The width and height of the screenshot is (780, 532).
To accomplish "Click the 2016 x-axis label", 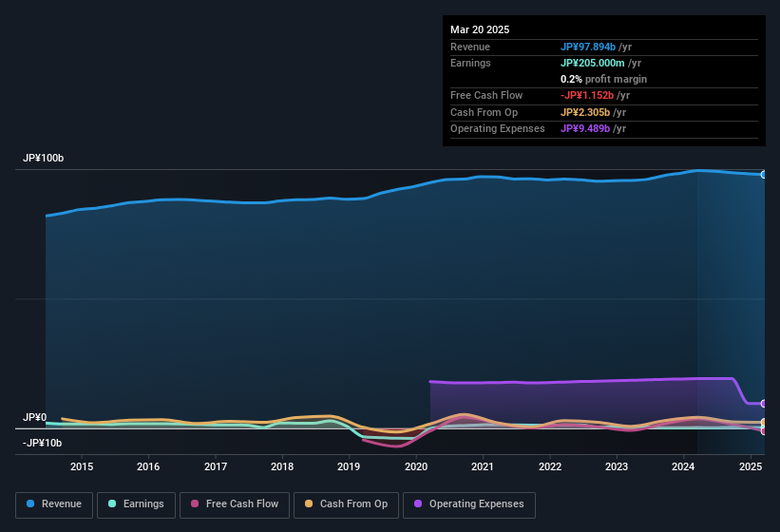I will point(148,466).
